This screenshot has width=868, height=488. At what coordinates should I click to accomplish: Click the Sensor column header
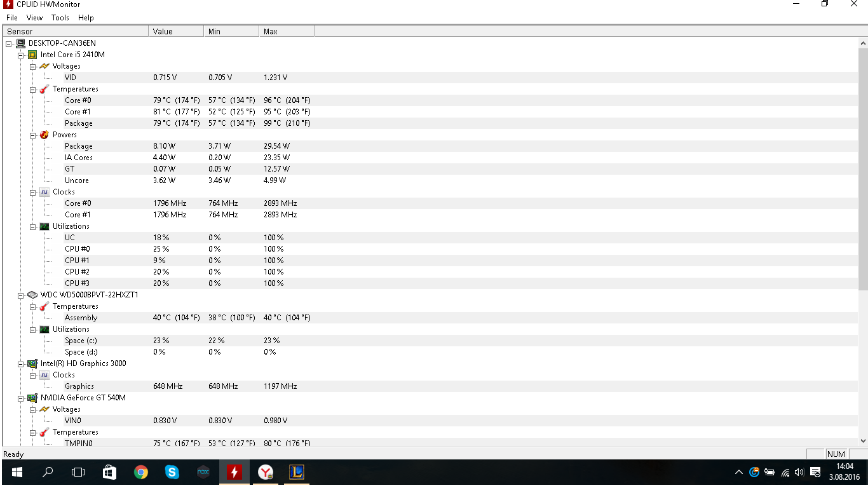click(76, 31)
